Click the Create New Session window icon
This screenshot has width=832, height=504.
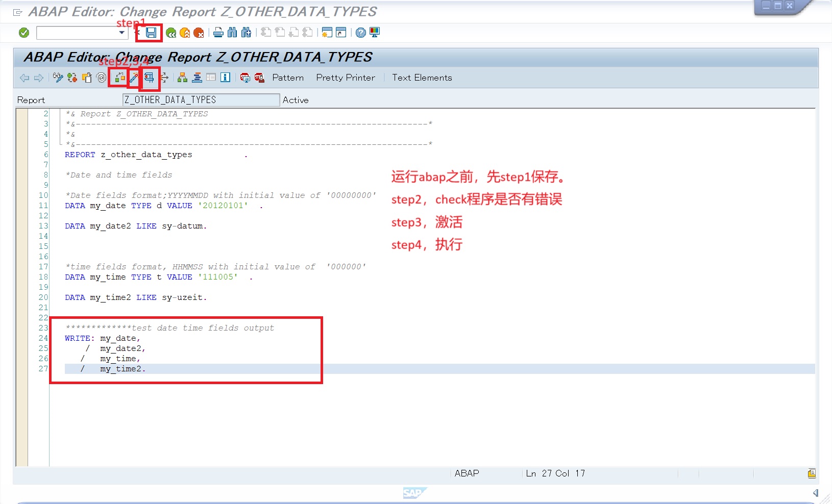(x=327, y=33)
